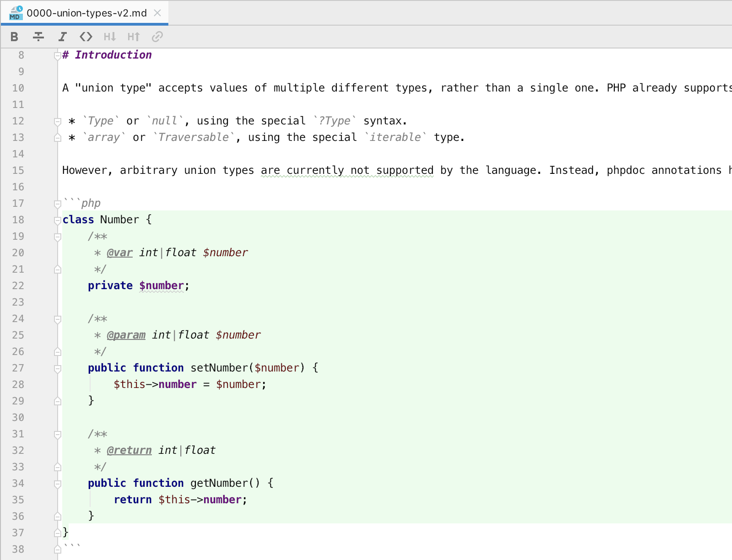
Task: Collapse the @return docblock on line 31
Action: click(58, 435)
